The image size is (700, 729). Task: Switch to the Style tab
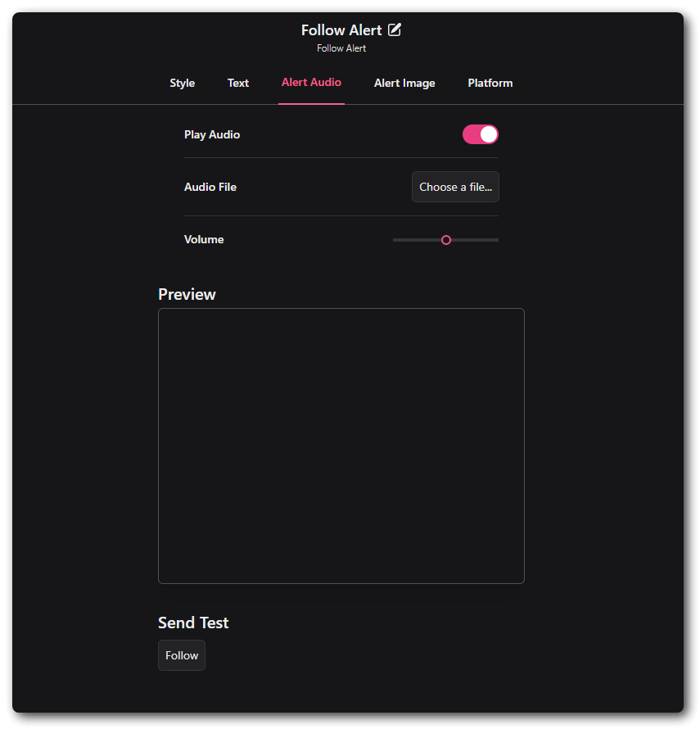(182, 83)
